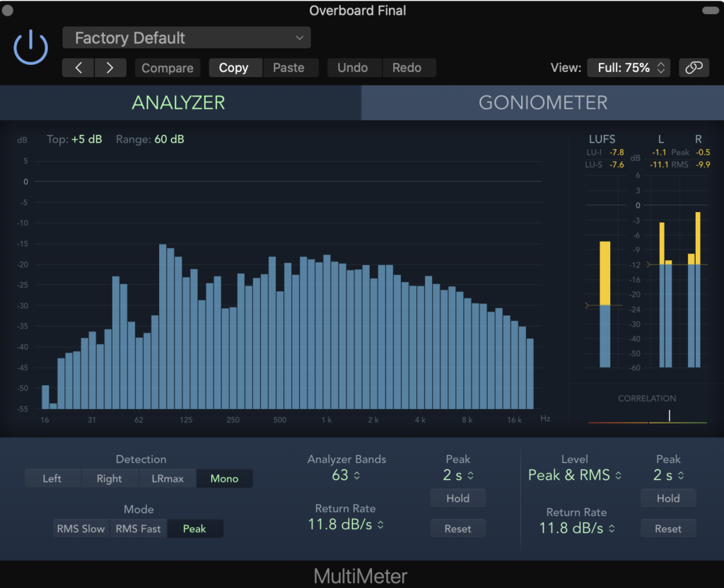Screen dimensions: 724x588
Task: Click the window close dot at top left
Action: [x=8, y=10]
